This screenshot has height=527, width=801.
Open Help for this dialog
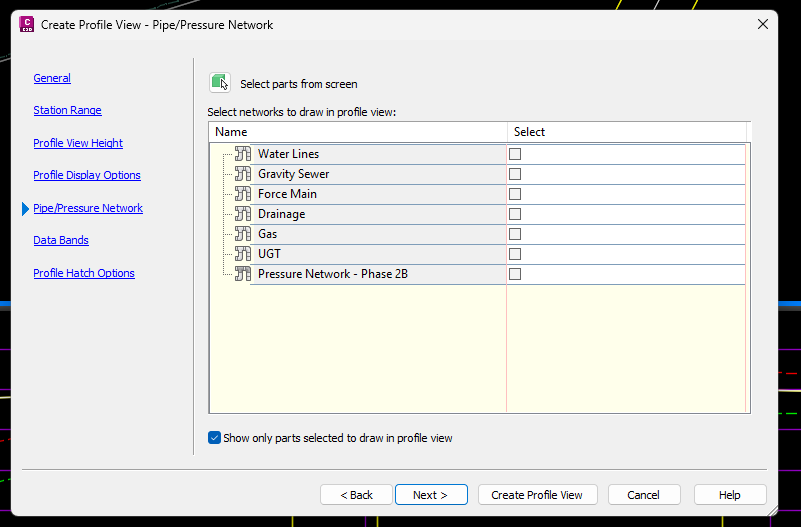click(730, 495)
